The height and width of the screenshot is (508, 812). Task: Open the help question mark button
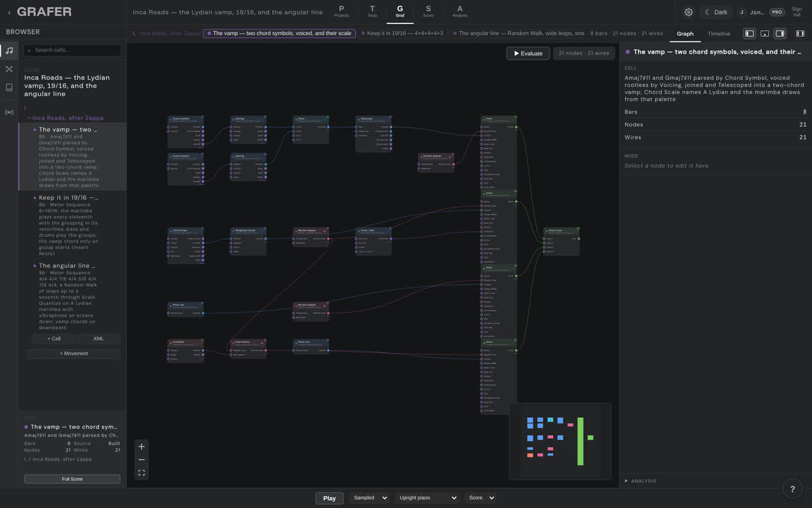pyautogui.click(x=792, y=488)
